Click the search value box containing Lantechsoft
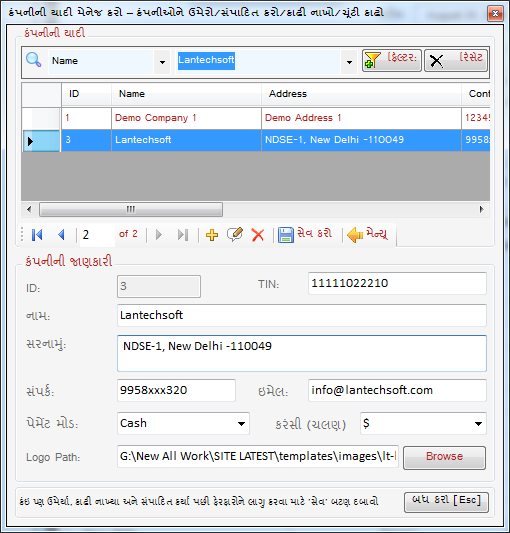The width and height of the screenshot is (510, 533). (258, 62)
